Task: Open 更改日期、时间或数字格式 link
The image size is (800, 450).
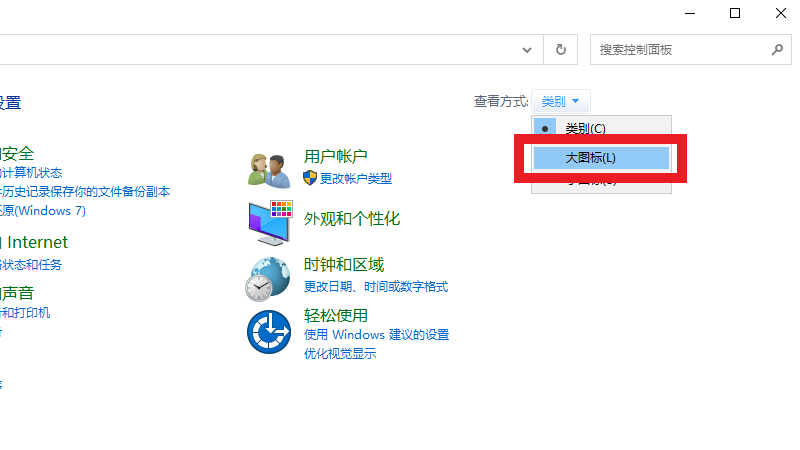Action: pos(376,286)
